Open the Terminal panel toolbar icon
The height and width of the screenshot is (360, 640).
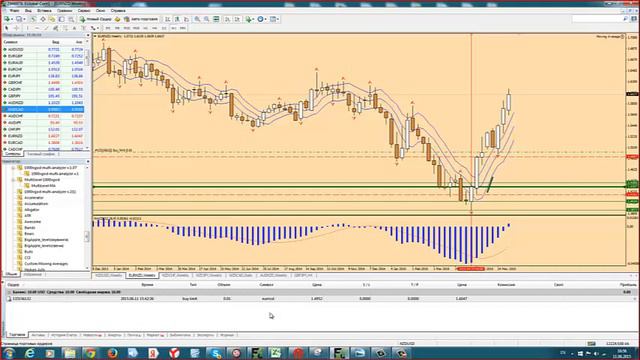pos(61,19)
